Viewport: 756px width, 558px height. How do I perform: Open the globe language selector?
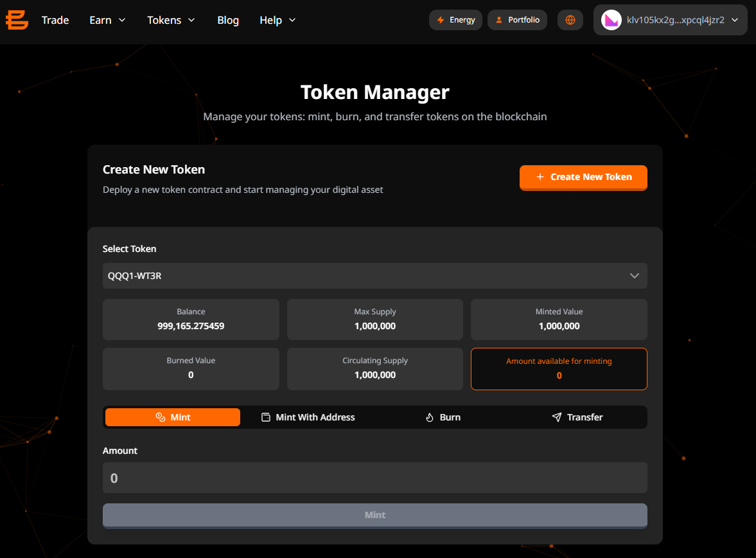pos(570,20)
